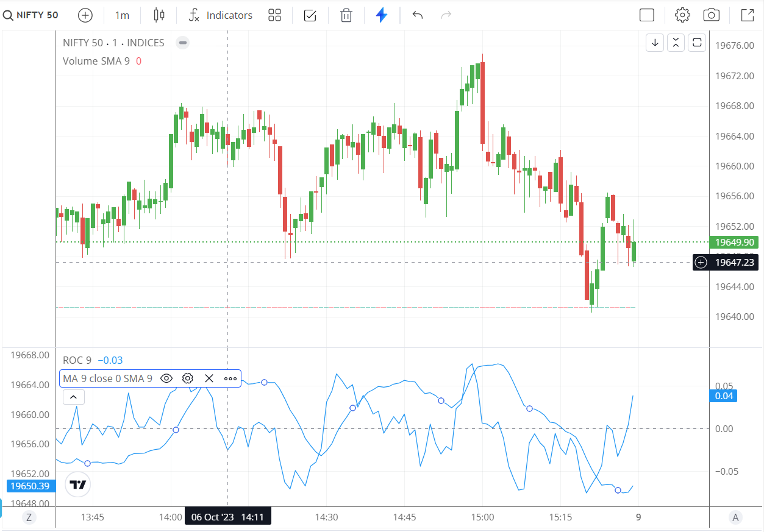Open the 1m timeframe selector

pos(122,15)
